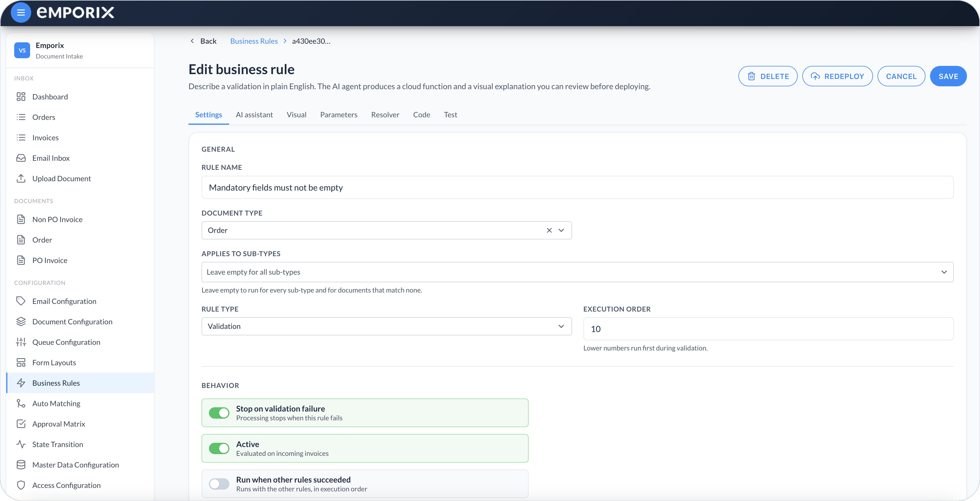Open the Approval Matrix checkbox icon
Image resolution: width=980 pixels, height=501 pixels.
point(21,424)
